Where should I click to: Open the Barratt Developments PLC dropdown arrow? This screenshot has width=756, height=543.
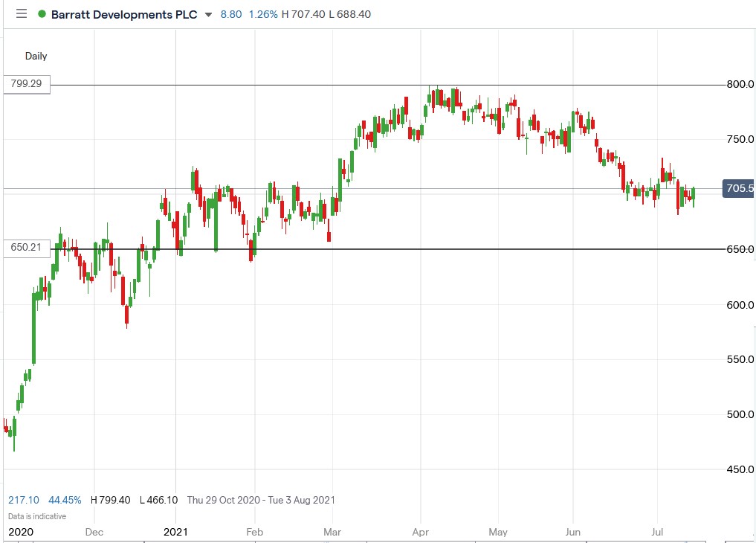207,14
